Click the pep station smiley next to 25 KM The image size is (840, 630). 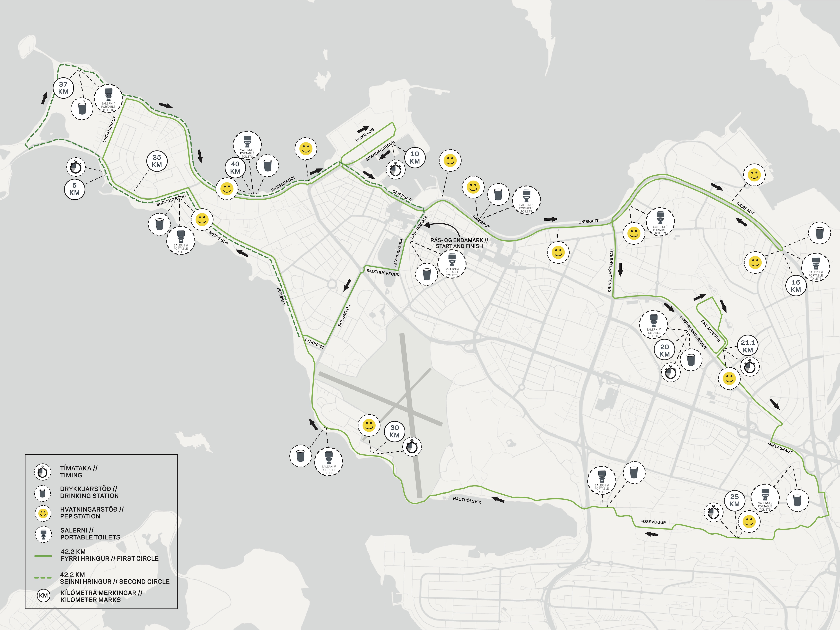tap(749, 521)
